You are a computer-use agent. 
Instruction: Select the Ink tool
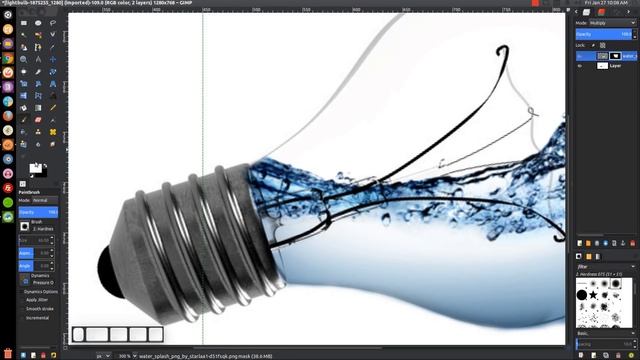pos(24,132)
